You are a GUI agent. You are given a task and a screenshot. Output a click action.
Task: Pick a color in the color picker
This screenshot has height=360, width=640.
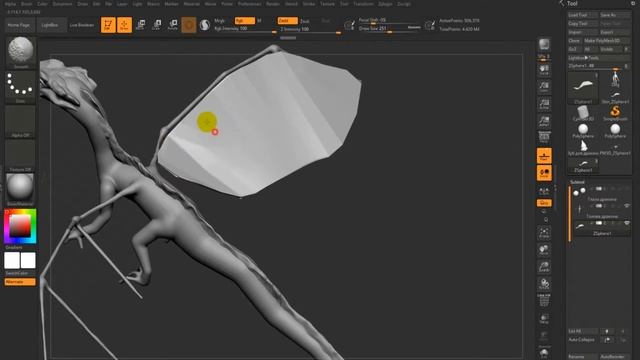[20, 226]
